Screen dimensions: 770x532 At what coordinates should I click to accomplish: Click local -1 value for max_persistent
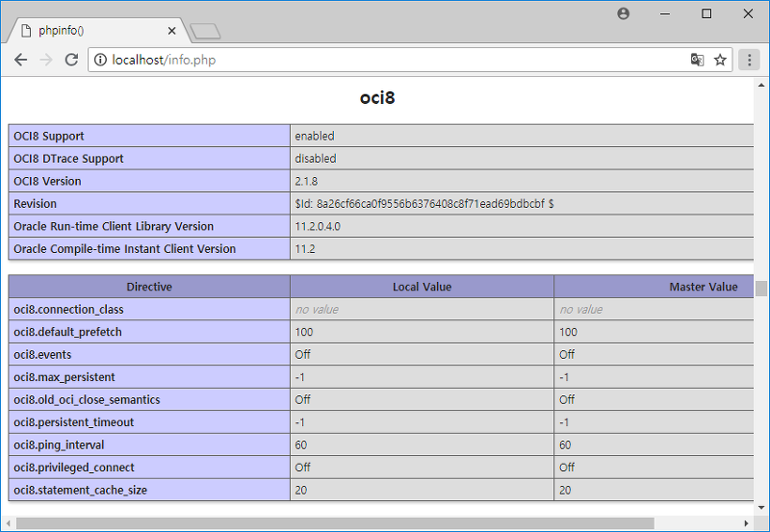pos(300,377)
